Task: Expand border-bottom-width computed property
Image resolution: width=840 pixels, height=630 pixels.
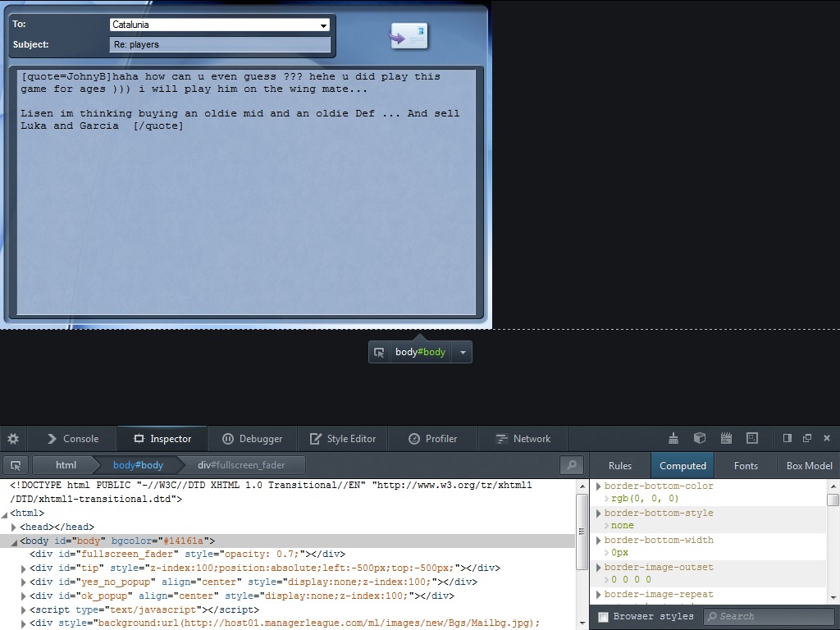Action: pos(599,540)
